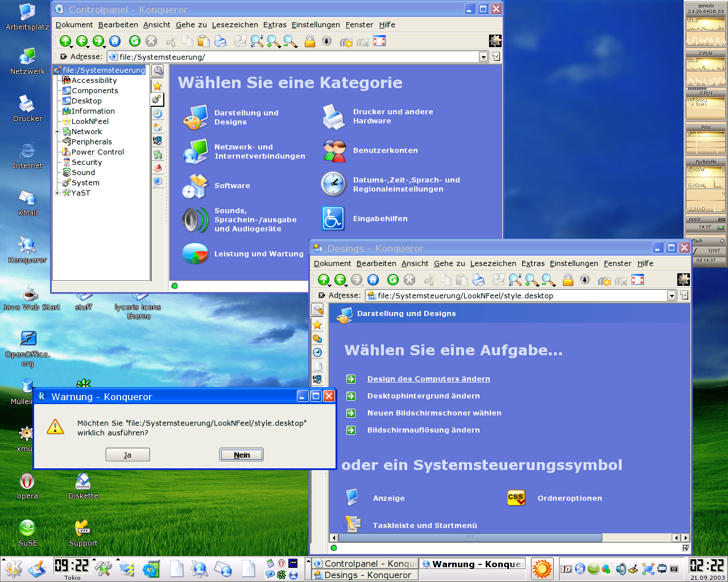Open the Anzeige control panel symbol

(x=375, y=498)
